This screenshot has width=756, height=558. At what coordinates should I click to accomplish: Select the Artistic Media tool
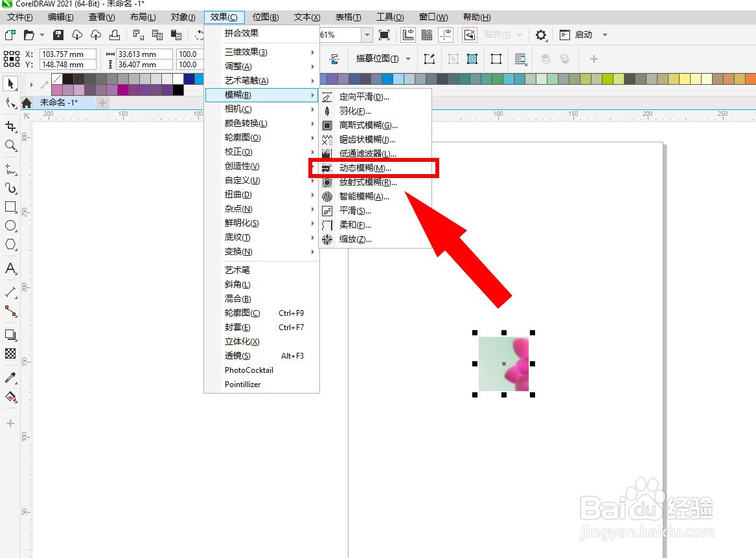coord(10,188)
